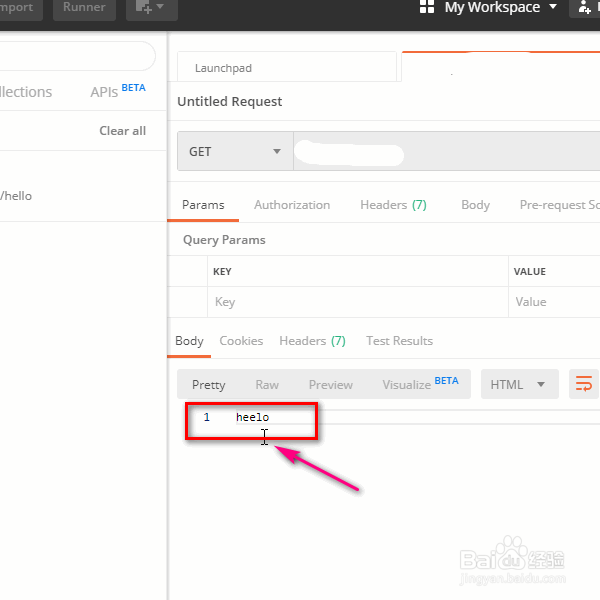600x600 pixels.
Task: Toggle the wrap lines icon
Action: point(584,384)
